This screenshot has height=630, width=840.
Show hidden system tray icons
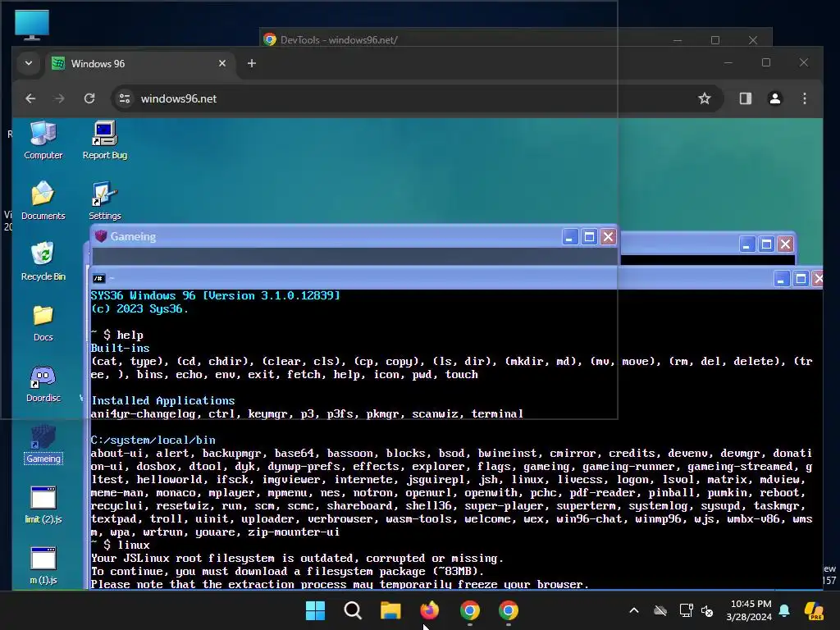(x=634, y=610)
